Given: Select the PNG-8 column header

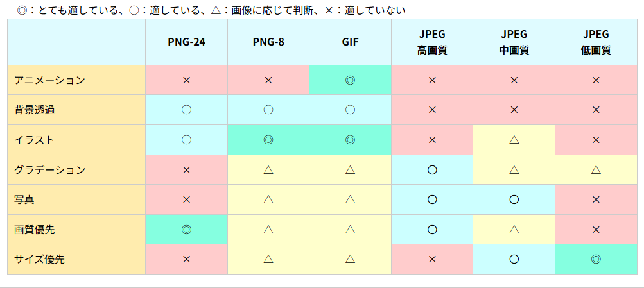Looking at the screenshot, I should pos(268,42).
